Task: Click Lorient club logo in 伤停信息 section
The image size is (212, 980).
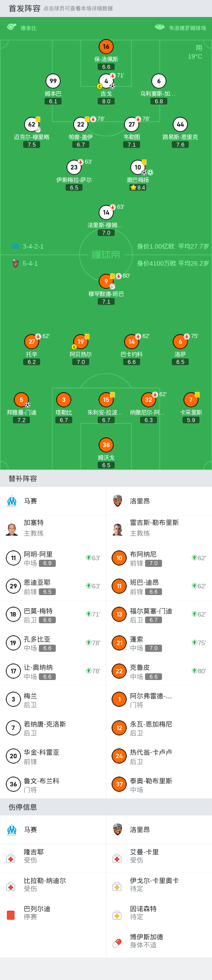Action: (x=118, y=830)
